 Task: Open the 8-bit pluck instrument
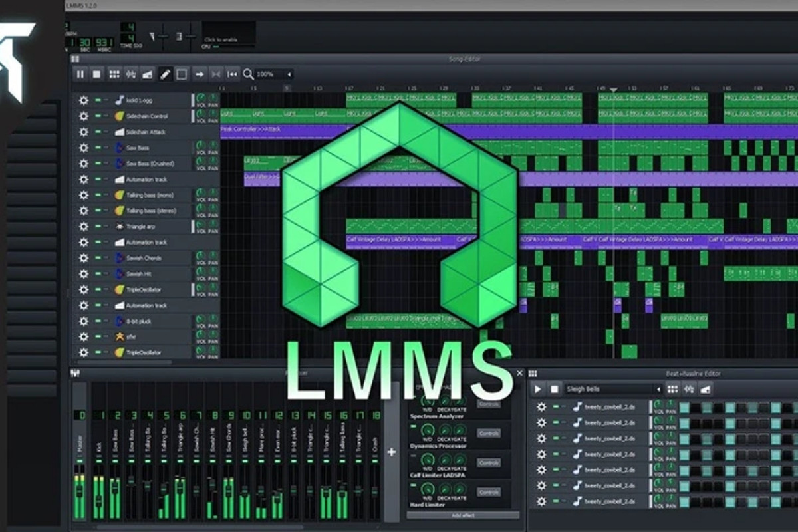119,321
